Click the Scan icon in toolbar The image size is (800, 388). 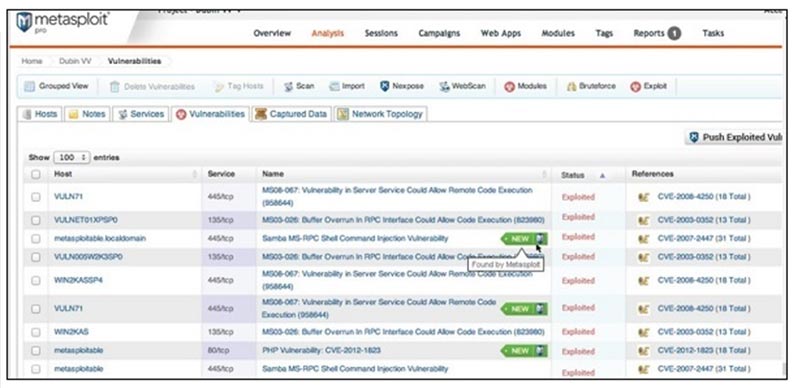click(x=289, y=86)
